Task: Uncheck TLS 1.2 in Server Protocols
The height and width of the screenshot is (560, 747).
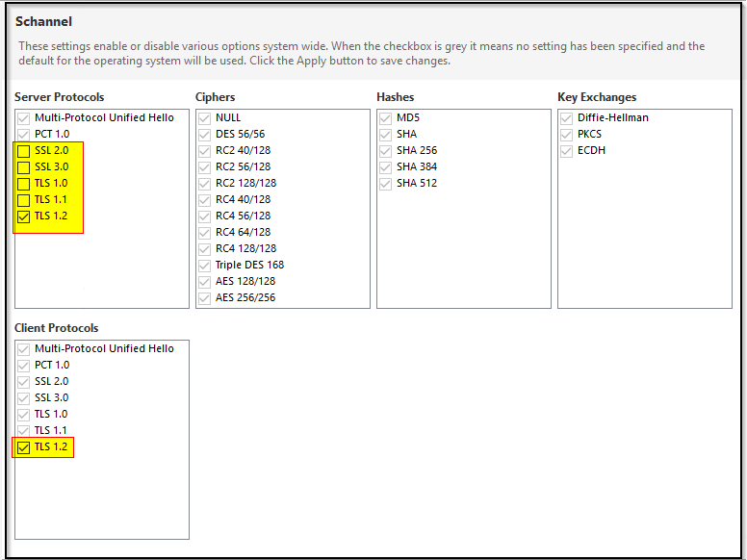Action: point(23,216)
